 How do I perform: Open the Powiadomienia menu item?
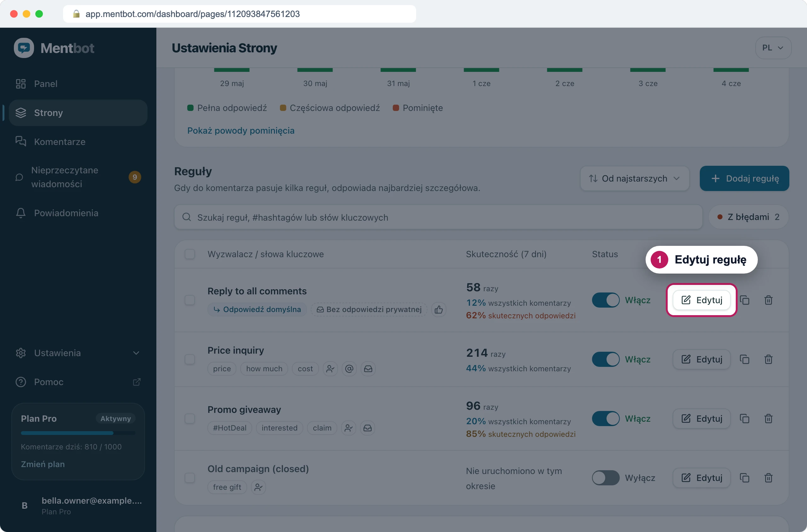[78, 213]
